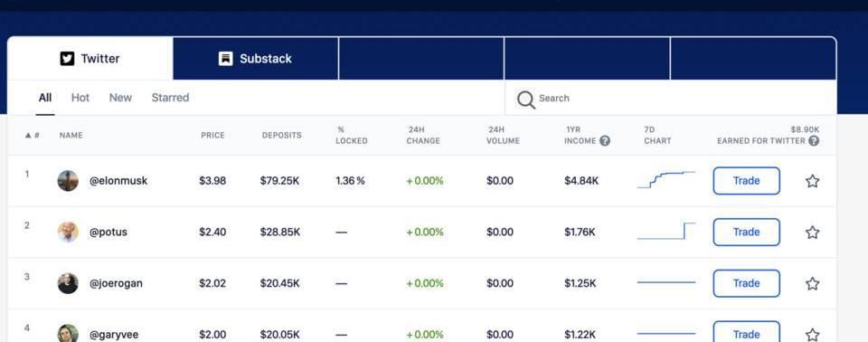The width and height of the screenshot is (868, 342).
Task: Open 1YR Income help tooltip icon
Action: 605,141
